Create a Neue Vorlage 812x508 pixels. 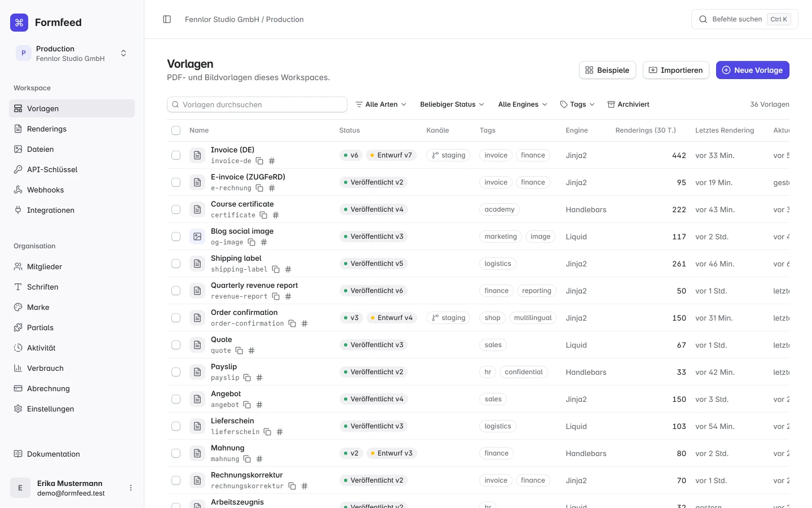[x=752, y=70]
